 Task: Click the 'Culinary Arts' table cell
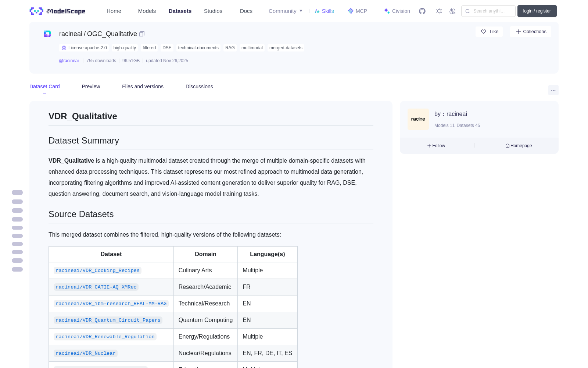[205, 270]
